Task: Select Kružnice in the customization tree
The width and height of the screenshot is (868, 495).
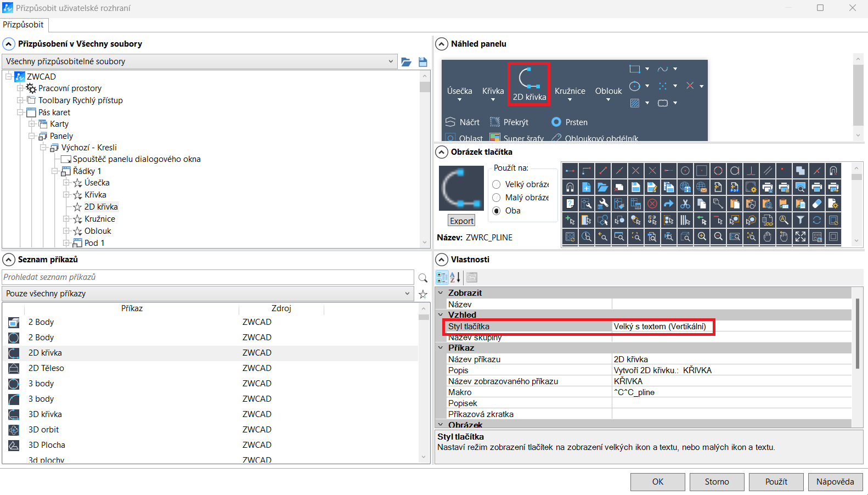Action: (99, 219)
